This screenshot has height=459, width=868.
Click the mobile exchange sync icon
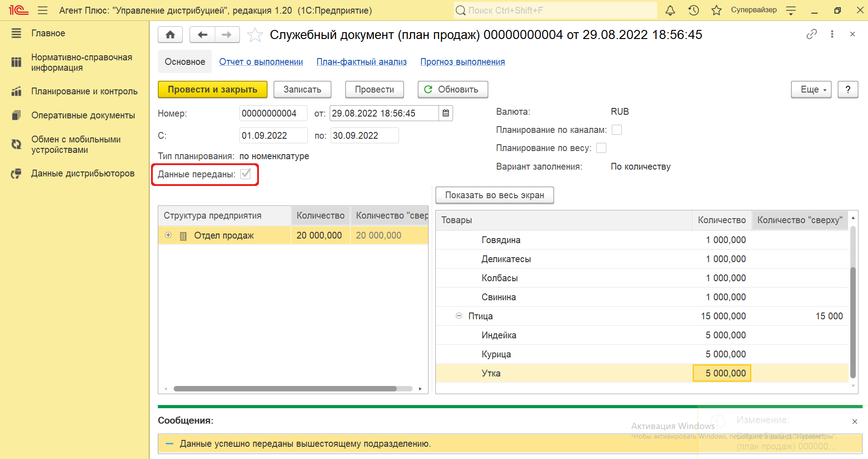(16, 144)
